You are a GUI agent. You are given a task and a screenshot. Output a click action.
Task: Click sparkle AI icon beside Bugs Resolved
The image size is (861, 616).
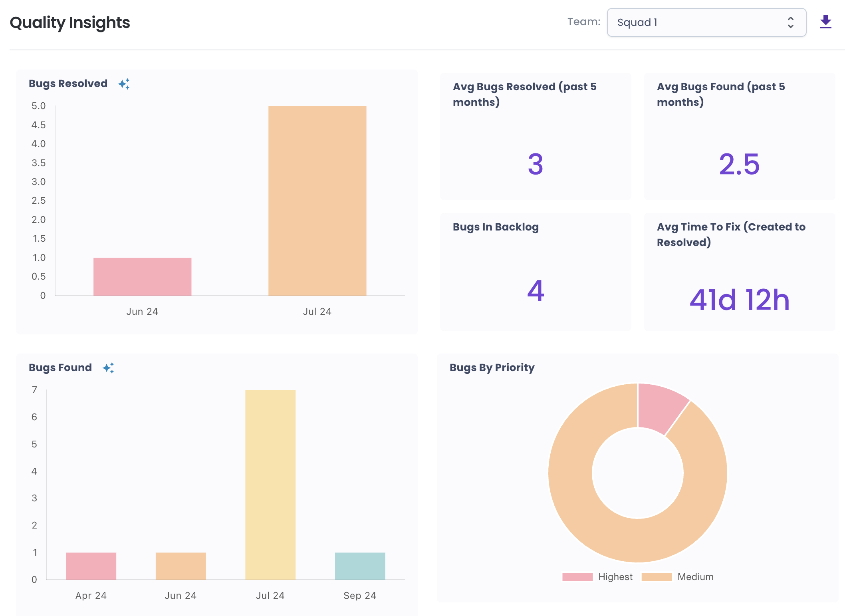click(x=124, y=84)
